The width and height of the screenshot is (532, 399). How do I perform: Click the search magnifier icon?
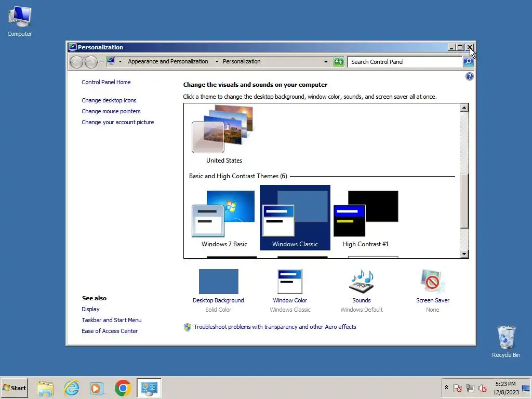click(x=468, y=62)
